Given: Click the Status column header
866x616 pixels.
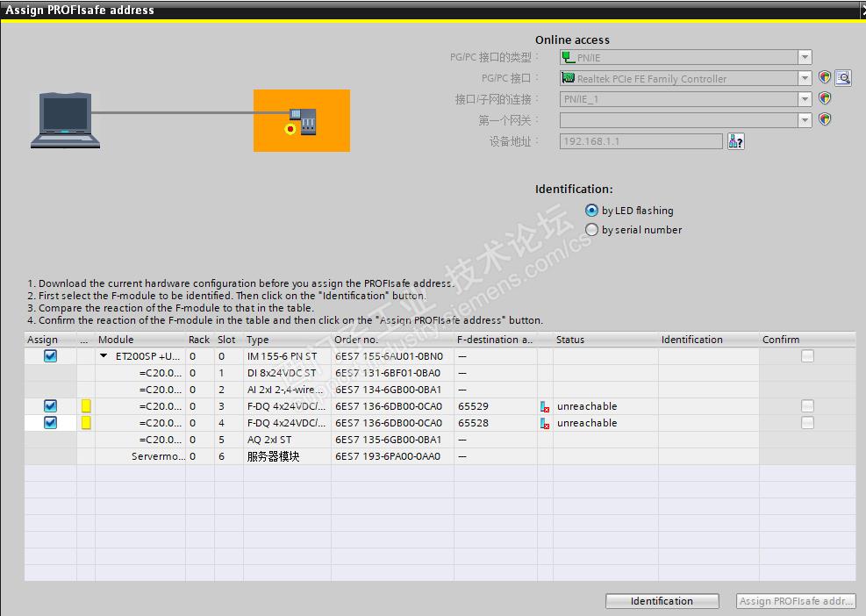Looking at the screenshot, I should click(x=606, y=340).
